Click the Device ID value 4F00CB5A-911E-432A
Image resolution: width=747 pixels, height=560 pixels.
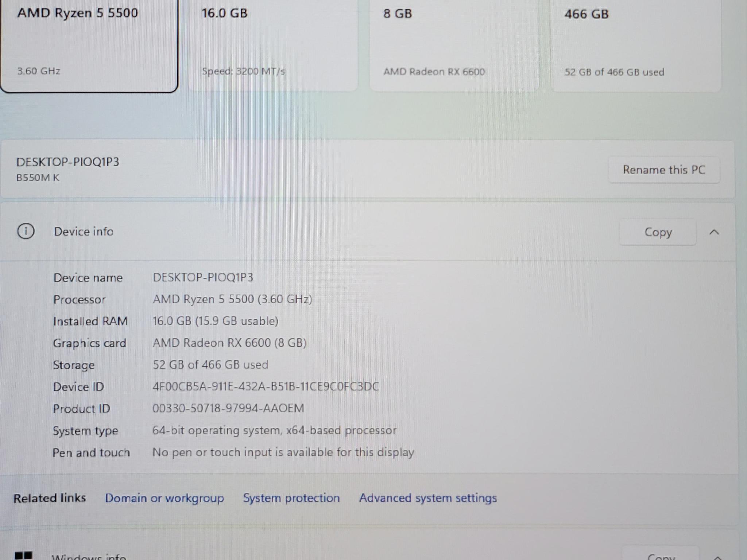pyautogui.click(x=266, y=386)
